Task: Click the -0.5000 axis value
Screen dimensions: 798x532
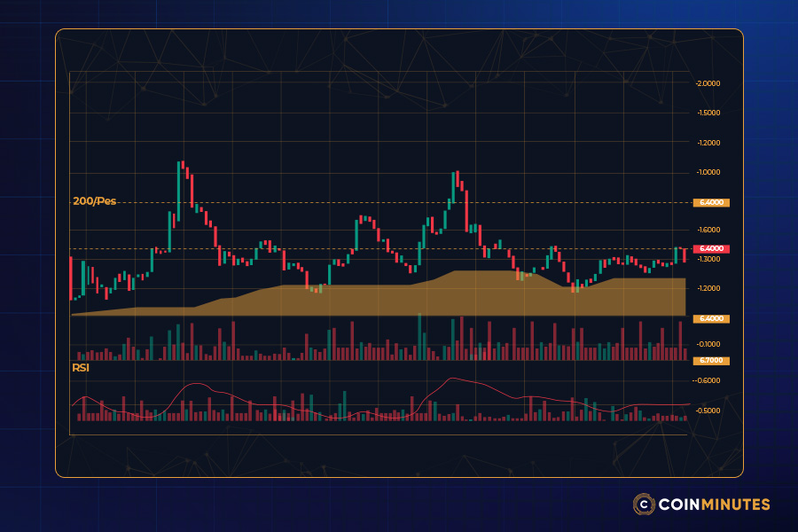Action: pos(707,410)
